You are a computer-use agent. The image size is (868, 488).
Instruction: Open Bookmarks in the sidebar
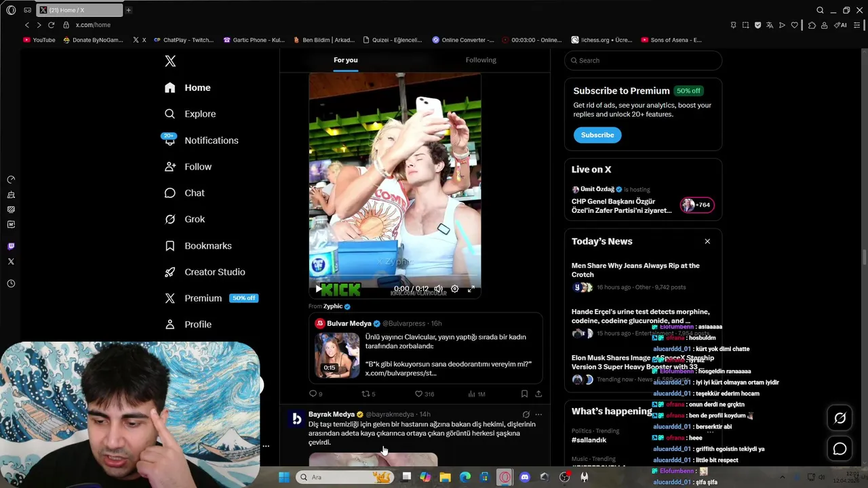pyautogui.click(x=198, y=245)
